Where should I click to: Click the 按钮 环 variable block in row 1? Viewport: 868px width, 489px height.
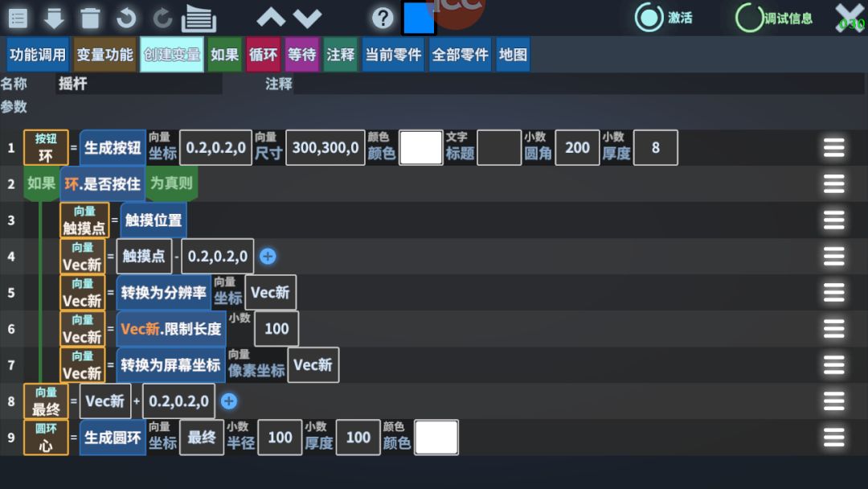pyautogui.click(x=46, y=148)
